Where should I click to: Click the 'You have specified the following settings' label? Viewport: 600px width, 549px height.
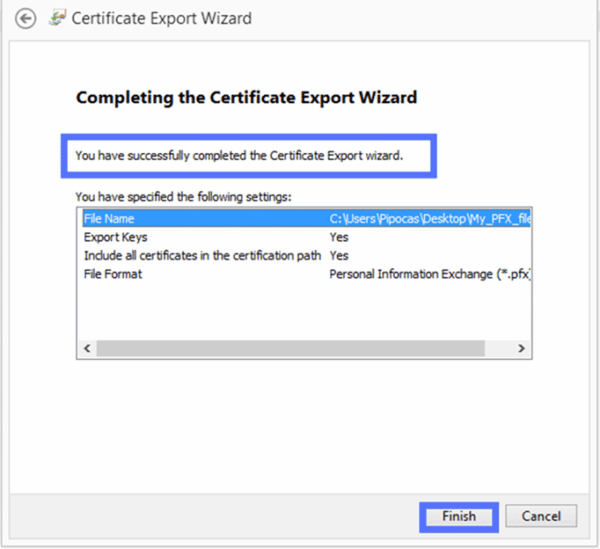pos(183,197)
